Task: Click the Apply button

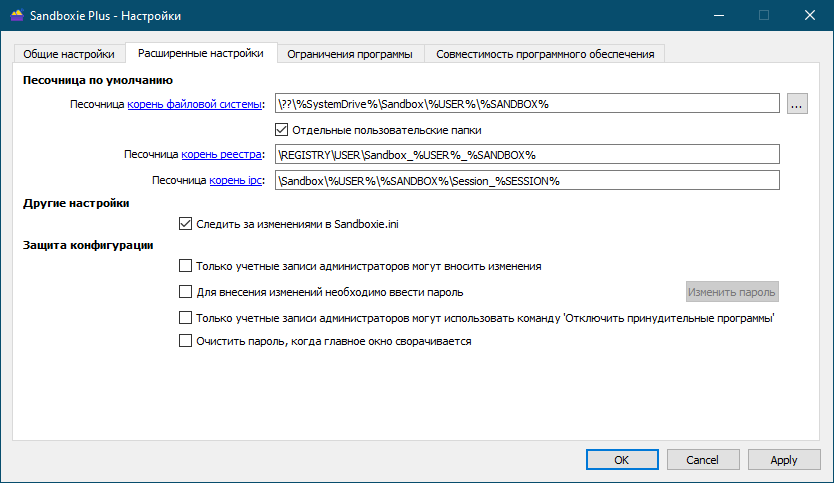Action: point(783,460)
